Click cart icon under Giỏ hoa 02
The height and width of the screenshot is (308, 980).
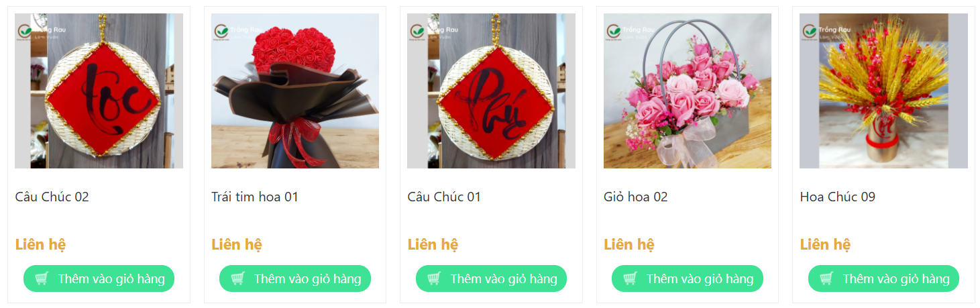pyautogui.click(x=631, y=278)
